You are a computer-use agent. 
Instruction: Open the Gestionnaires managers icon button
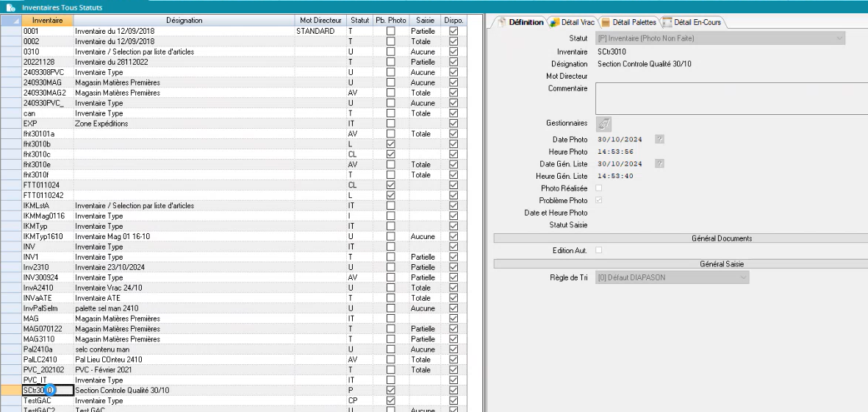[603, 124]
